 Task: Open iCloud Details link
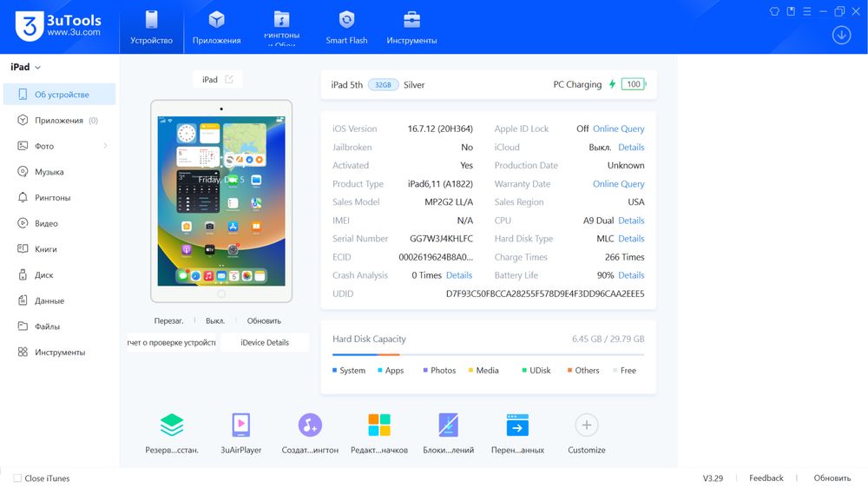631,148
